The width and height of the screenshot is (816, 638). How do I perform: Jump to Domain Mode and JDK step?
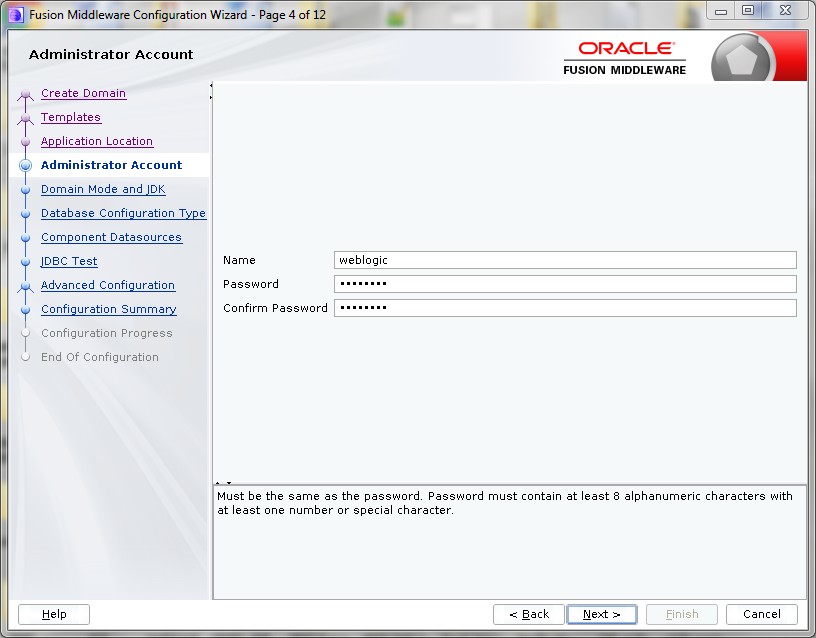103,189
